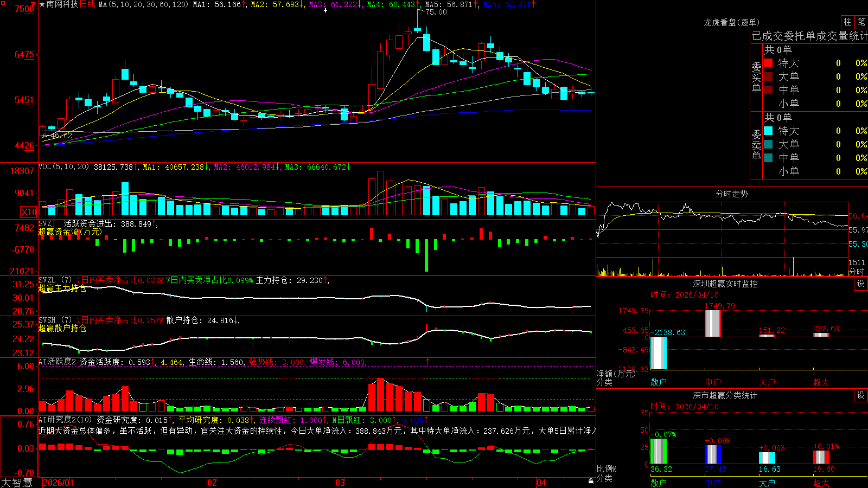Click the 深市超赢分类统计 panel title

point(725,395)
